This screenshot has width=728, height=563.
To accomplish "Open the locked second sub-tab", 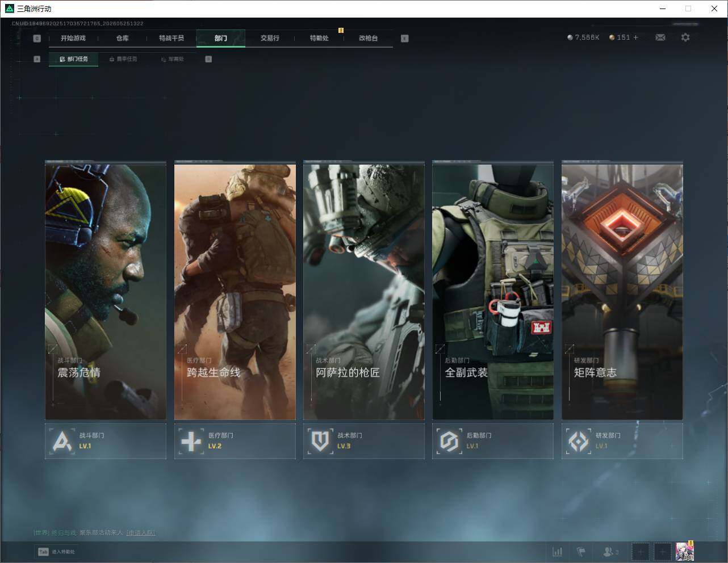I will [x=123, y=59].
